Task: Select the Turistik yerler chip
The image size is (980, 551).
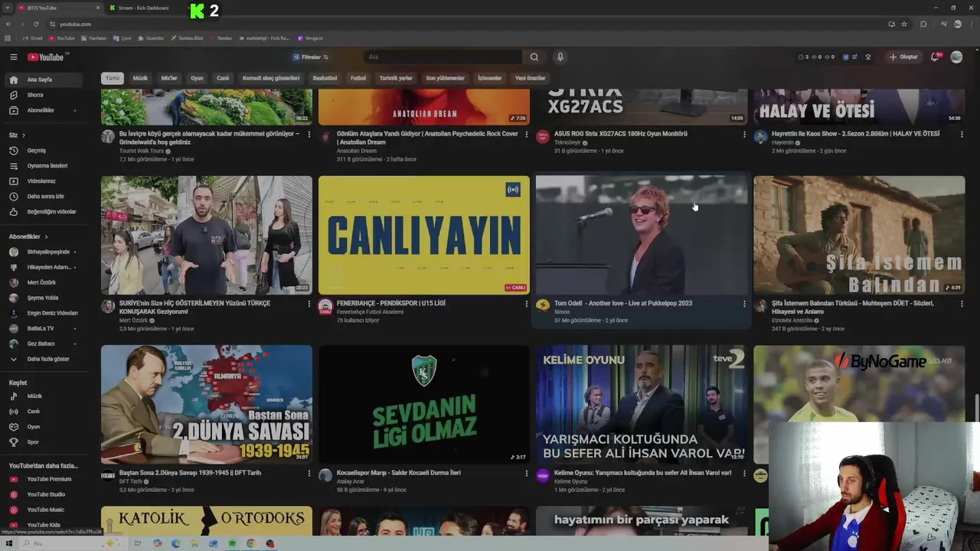Action: pos(396,78)
